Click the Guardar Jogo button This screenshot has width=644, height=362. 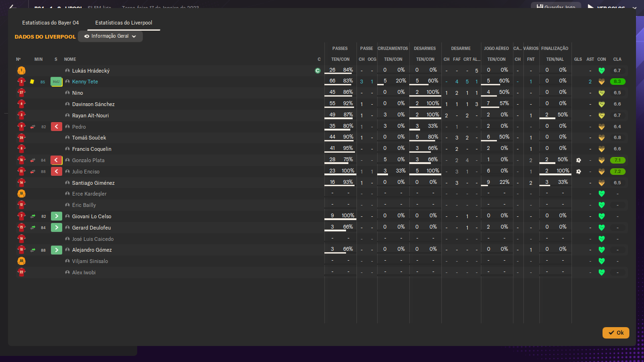[556, 8]
